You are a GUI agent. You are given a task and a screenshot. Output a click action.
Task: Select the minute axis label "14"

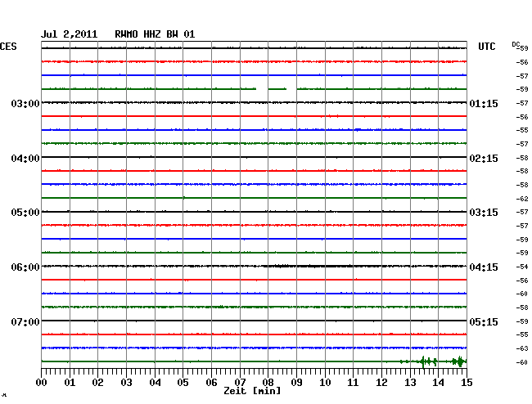(439, 383)
